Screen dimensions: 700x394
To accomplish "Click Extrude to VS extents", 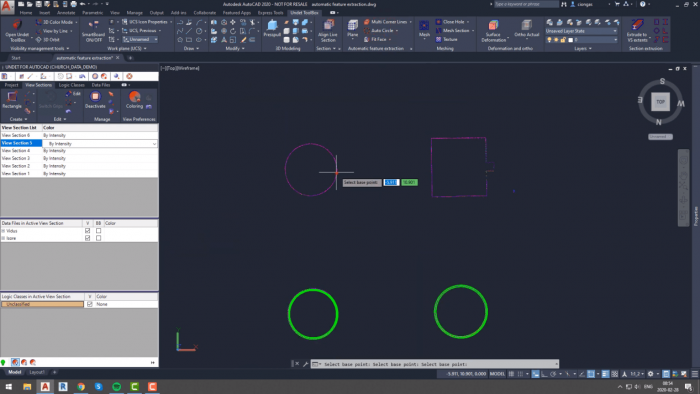I will [637, 31].
